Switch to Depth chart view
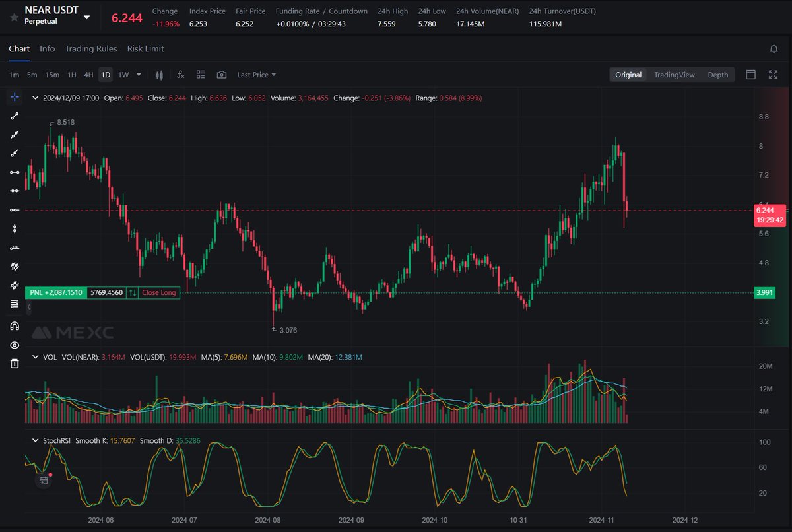The width and height of the screenshot is (792, 532). coord(718,75)
